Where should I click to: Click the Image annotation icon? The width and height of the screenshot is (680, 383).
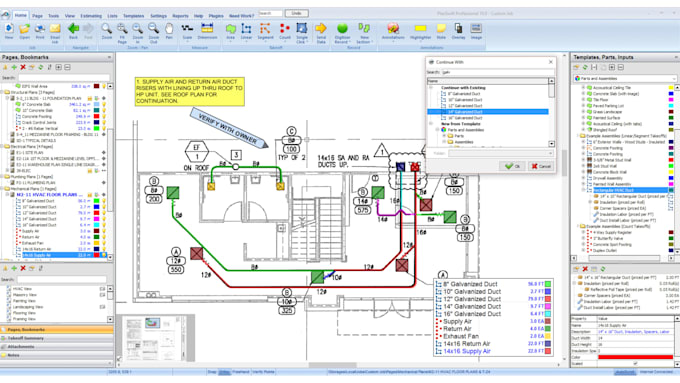point(476,29)
